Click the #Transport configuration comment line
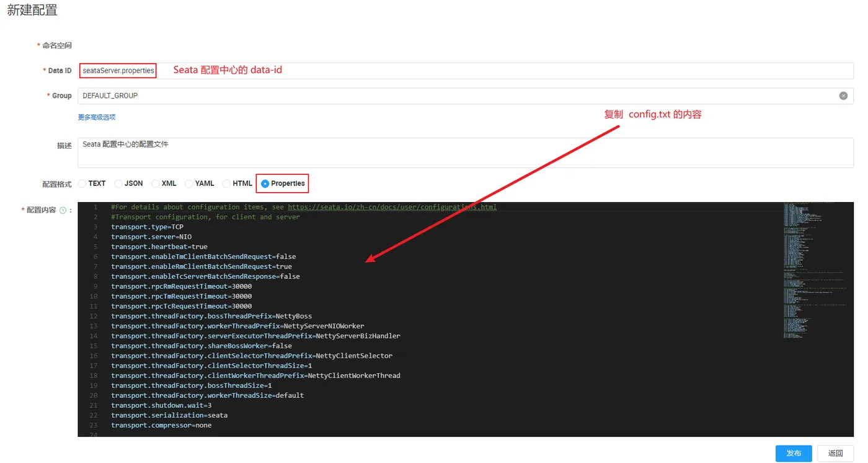The width and height of the screenshot is (868, 463). (205, 217)
